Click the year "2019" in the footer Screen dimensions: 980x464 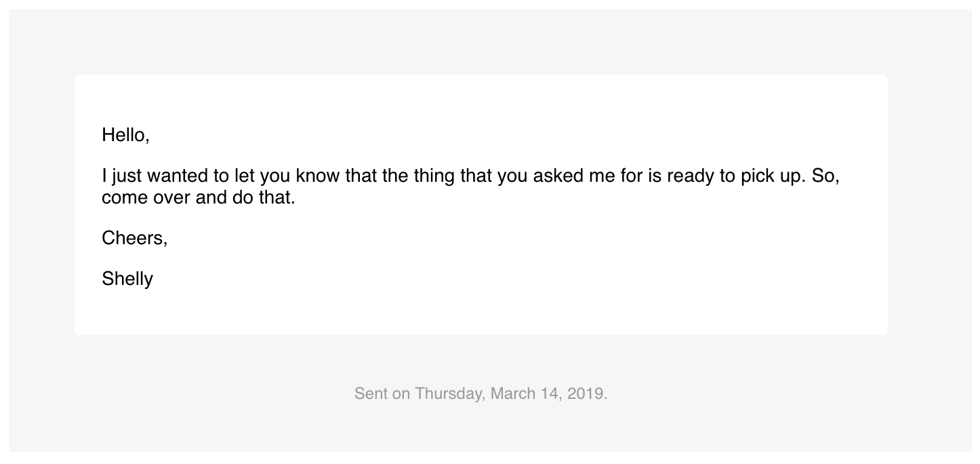click(x=586, y=393)
